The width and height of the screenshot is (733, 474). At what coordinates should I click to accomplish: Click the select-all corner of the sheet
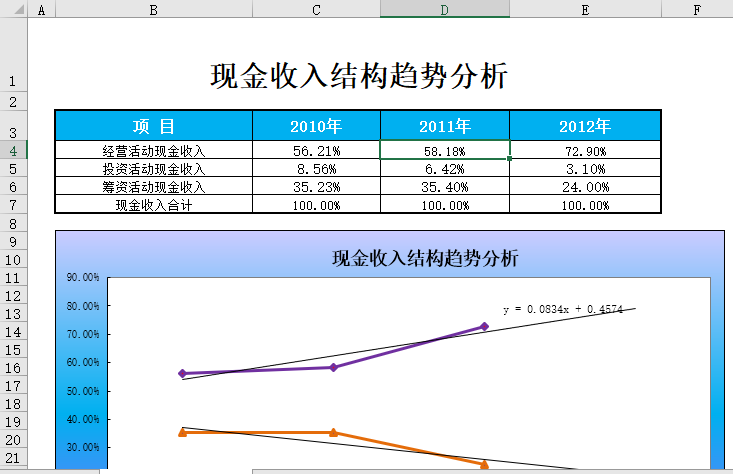pos(13,9)
